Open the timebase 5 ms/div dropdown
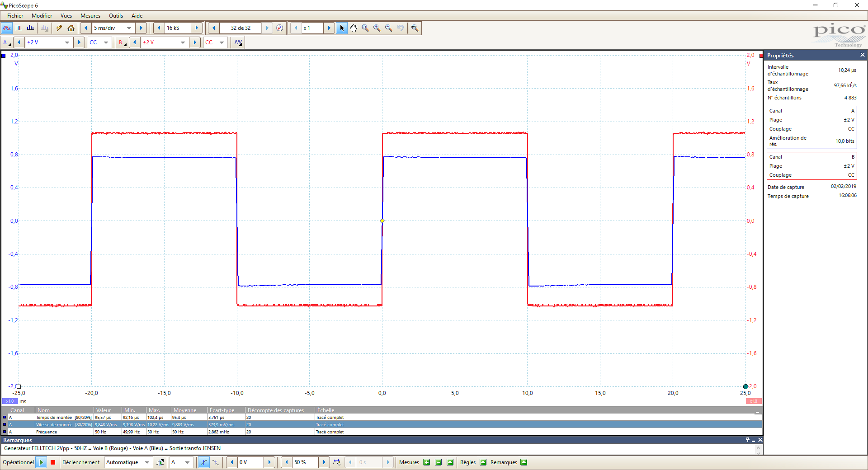 tap(129, 28)
